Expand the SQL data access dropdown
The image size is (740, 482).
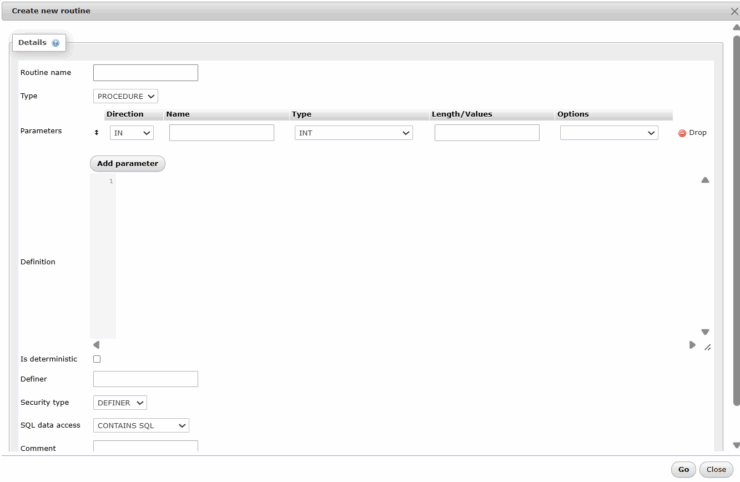141,425
